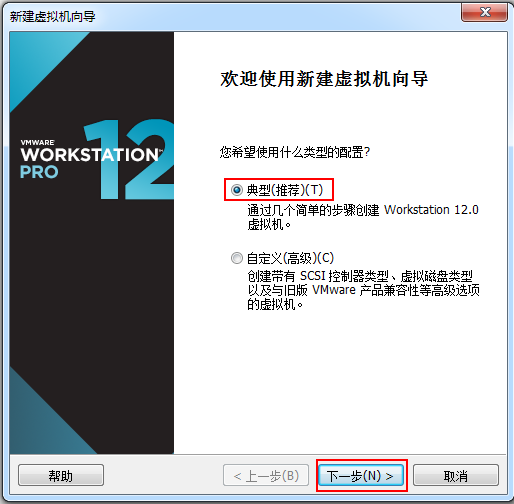The image size is (514, 504).
Task: Click the large 12 version graphic
Action: pos(128,159)
